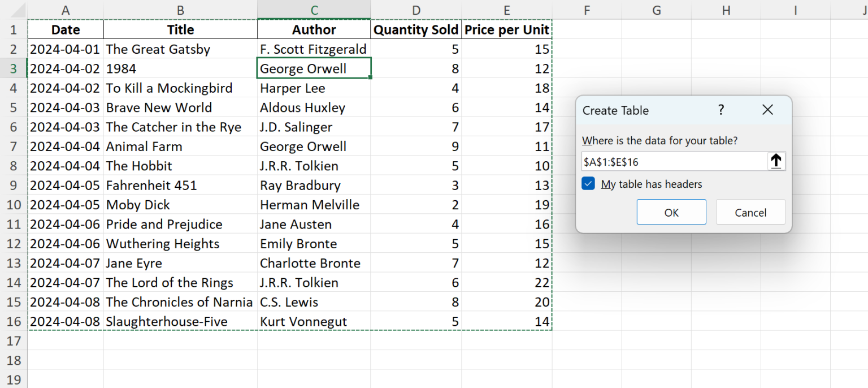Select column C header
868x388 pixels.
coord(314,10)
